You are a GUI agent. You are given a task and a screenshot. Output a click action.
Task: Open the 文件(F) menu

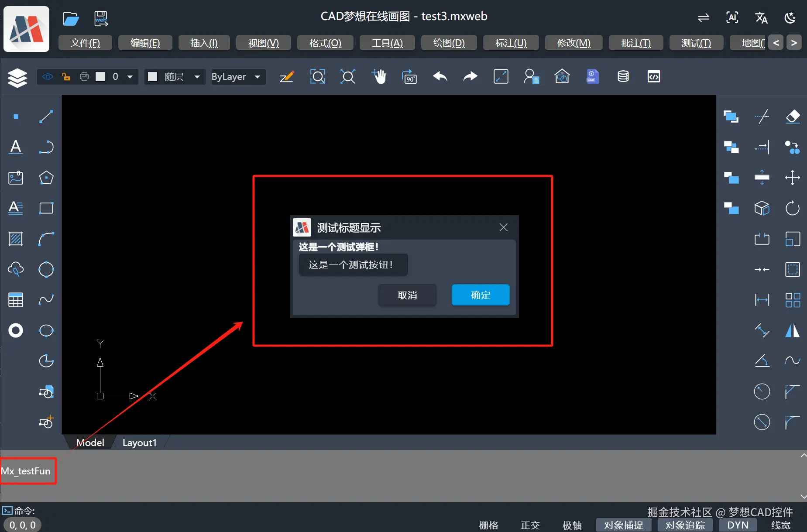[85, 43]
